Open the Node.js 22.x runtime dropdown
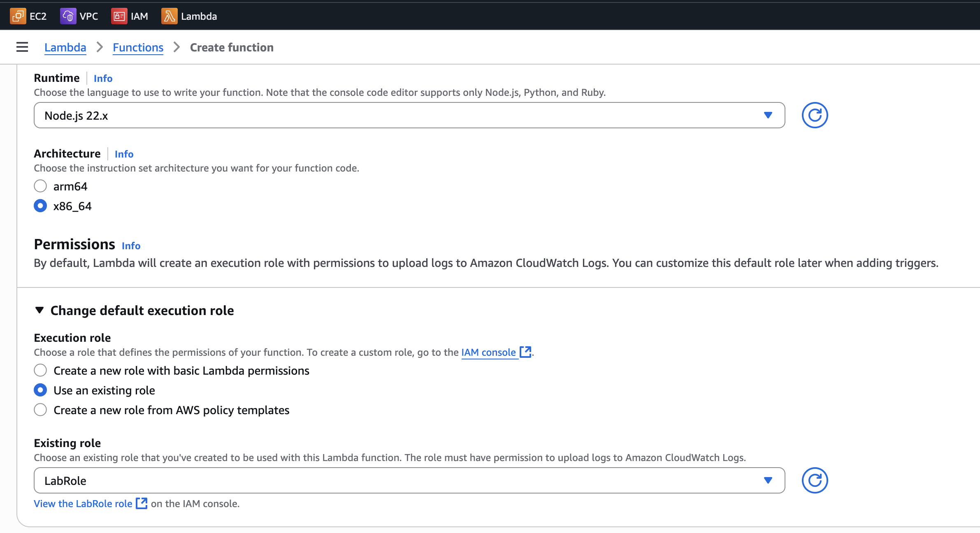 pos(409,115)
